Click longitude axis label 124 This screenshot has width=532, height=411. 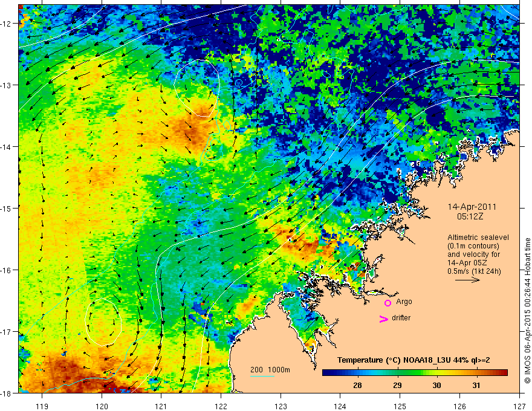pos(340,406)
